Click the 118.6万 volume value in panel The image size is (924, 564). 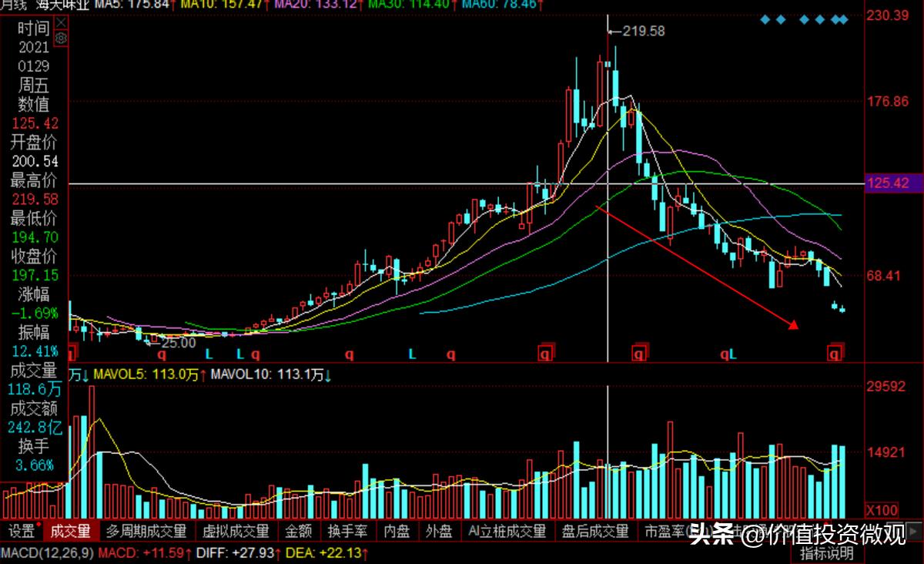click(35, 390)
